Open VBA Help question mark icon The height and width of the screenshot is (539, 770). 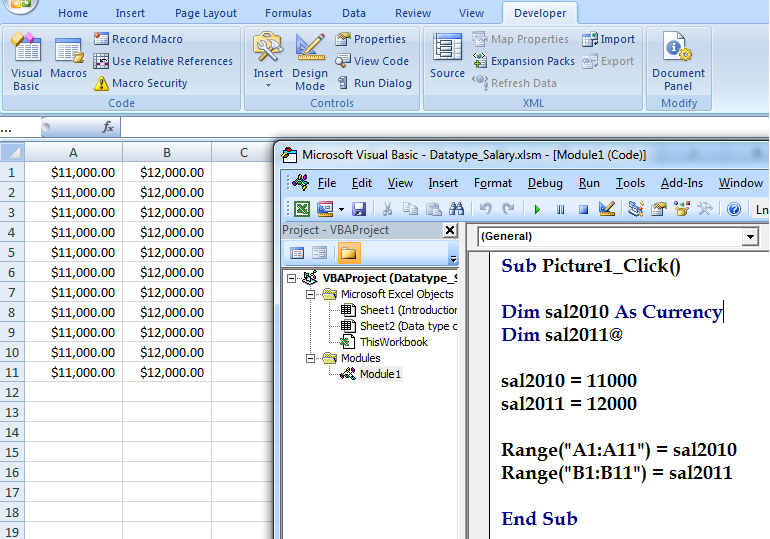point(734,210)
